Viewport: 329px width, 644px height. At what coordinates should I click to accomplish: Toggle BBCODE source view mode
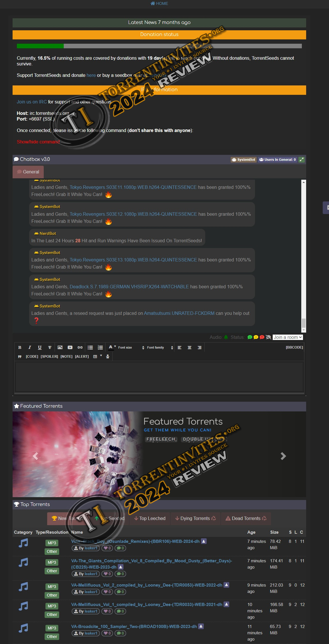pyautogui.click(x=294, y=347)
